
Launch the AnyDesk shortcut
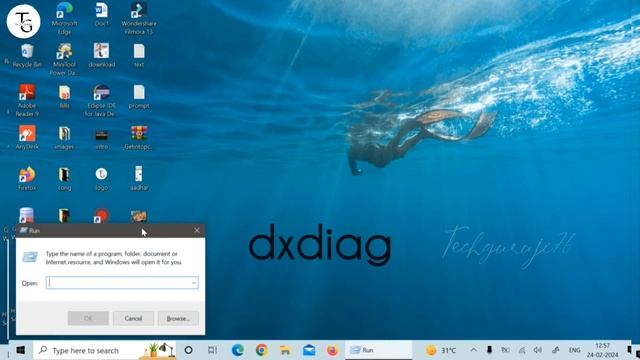pyautogui.click(x=27, y=138)
